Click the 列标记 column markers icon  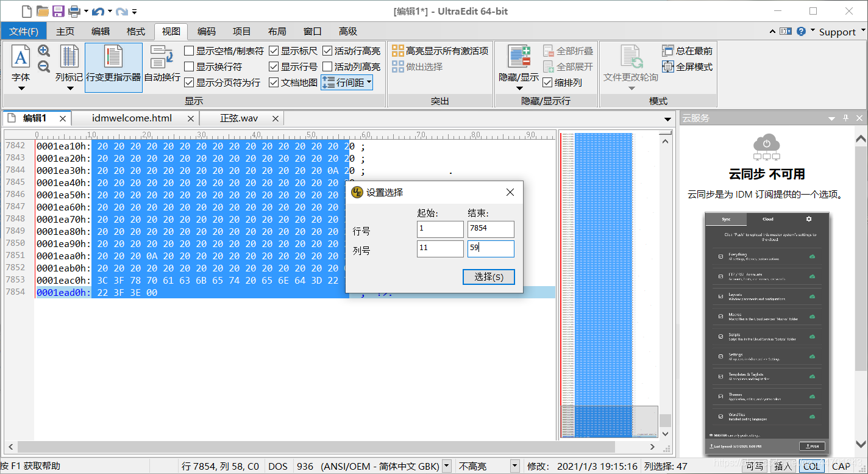(69, 57)
